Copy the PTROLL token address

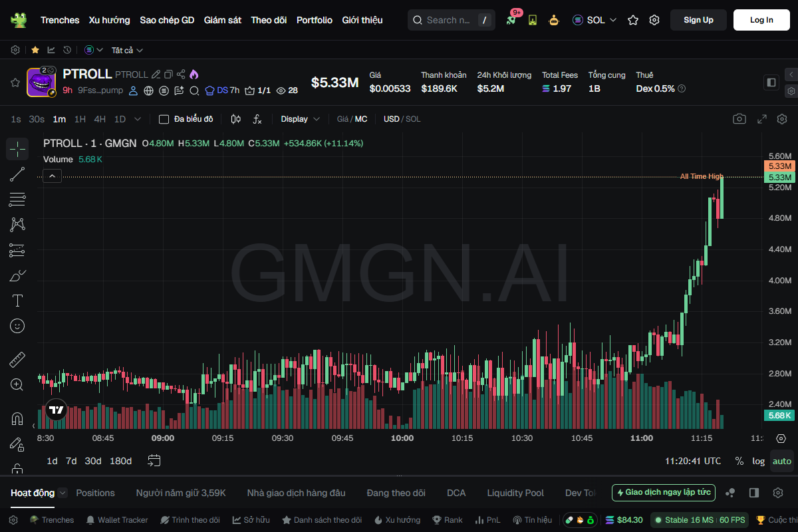(168, 74)
